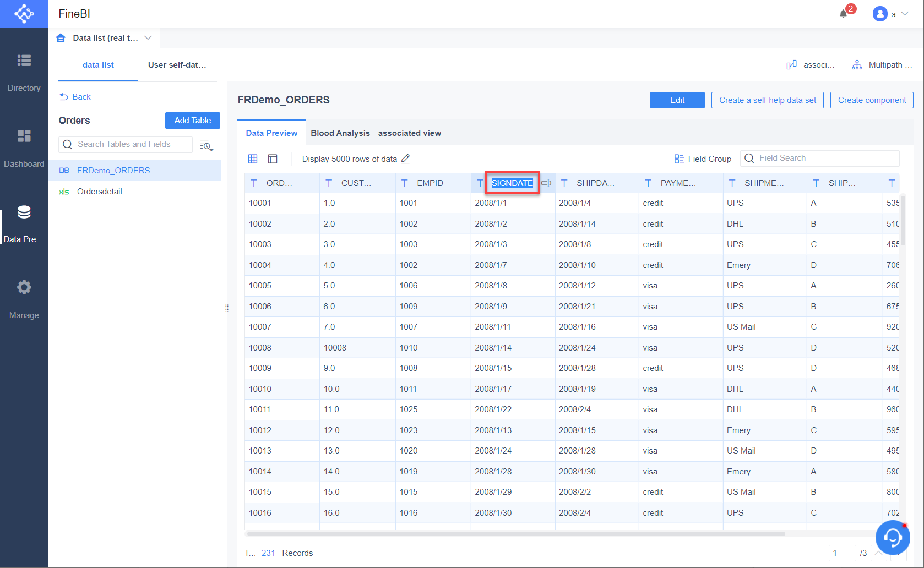
Task: Open the Manage gear icon
Action: click(24, 287)
